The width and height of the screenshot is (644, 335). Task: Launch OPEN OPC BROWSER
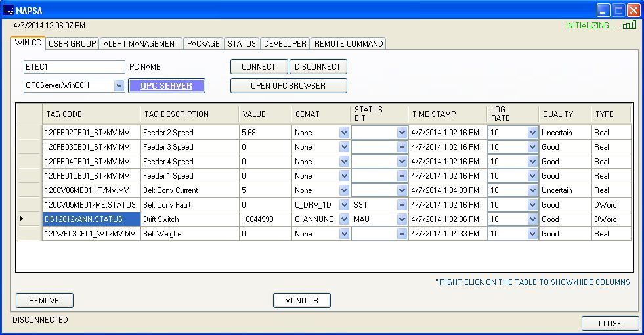point(288,85)
